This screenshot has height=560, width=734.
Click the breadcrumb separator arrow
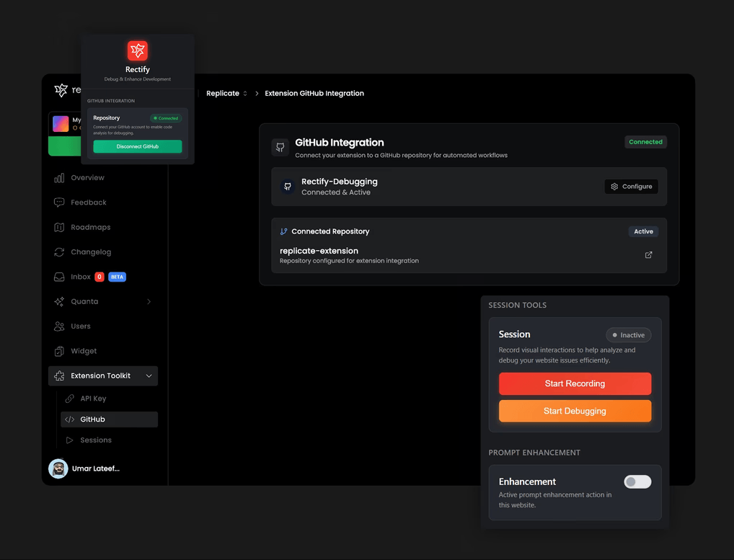click(x=257, y=93)
